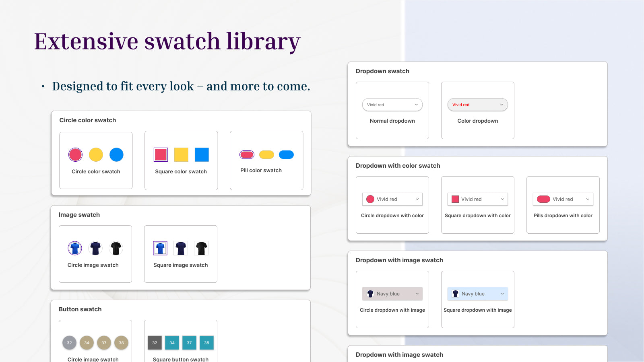Choose the navy shirt square image swatch
This screenshot has height=362, width=644.
(181, 248)
